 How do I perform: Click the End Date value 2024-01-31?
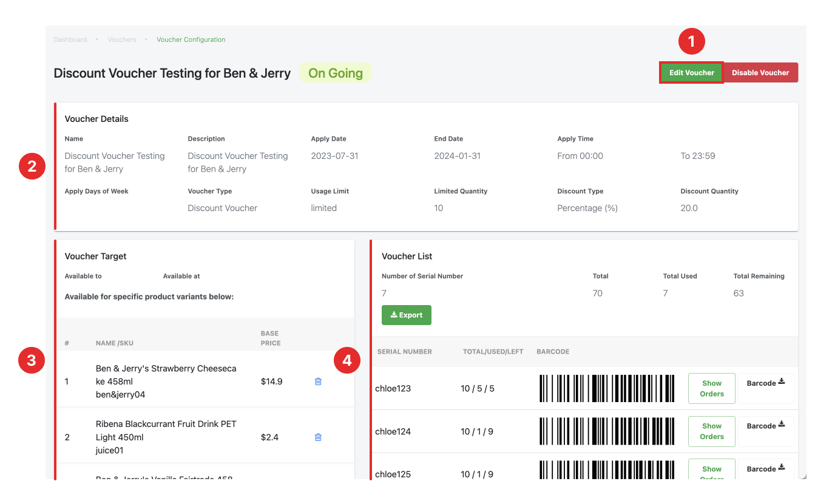pyautogui.click(x=458, y=156)
